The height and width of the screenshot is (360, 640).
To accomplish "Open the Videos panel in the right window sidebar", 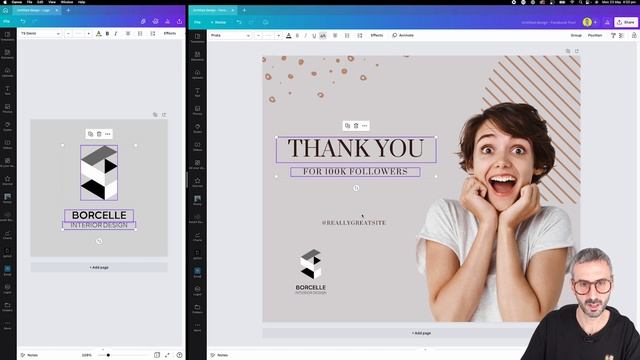I will tap(197, 146).
